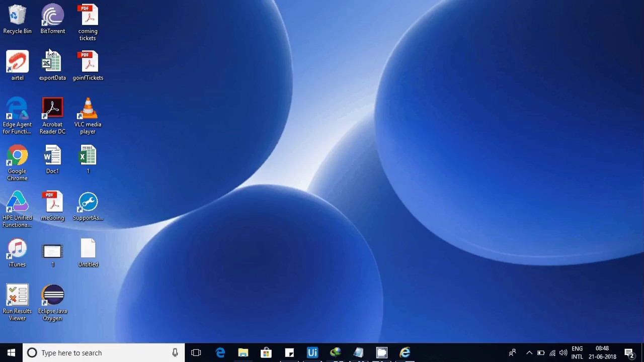Select the Excel workbook named 1
Screen dimensions: 644x362
coord(88,159)
